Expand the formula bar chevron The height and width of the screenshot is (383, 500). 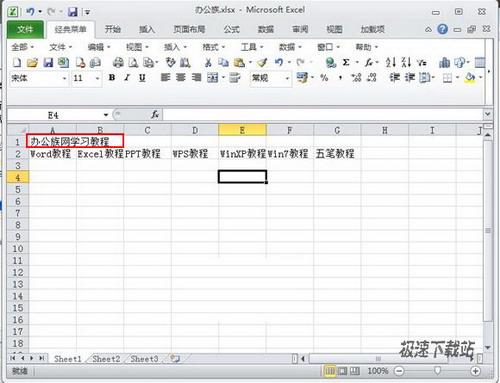click(487, 114)
